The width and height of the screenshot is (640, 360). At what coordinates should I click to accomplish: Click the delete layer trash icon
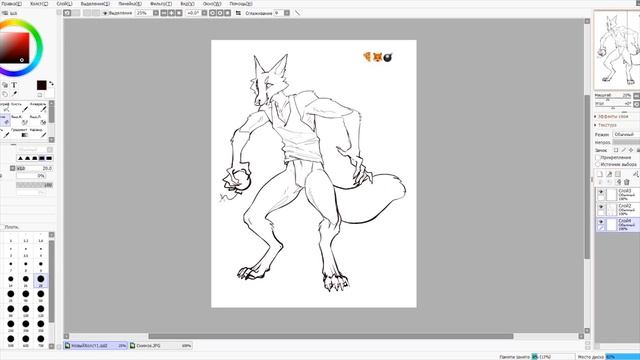click(627, 182)
